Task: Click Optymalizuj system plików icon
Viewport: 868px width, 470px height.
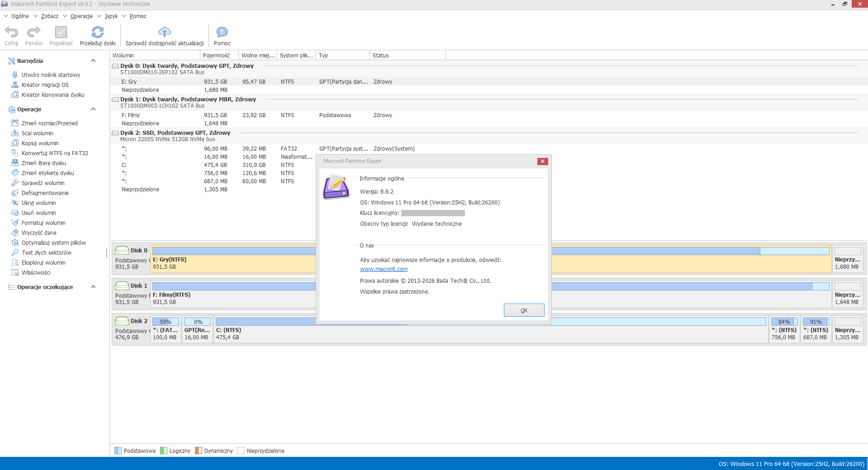Action: (x=15, y=242)
